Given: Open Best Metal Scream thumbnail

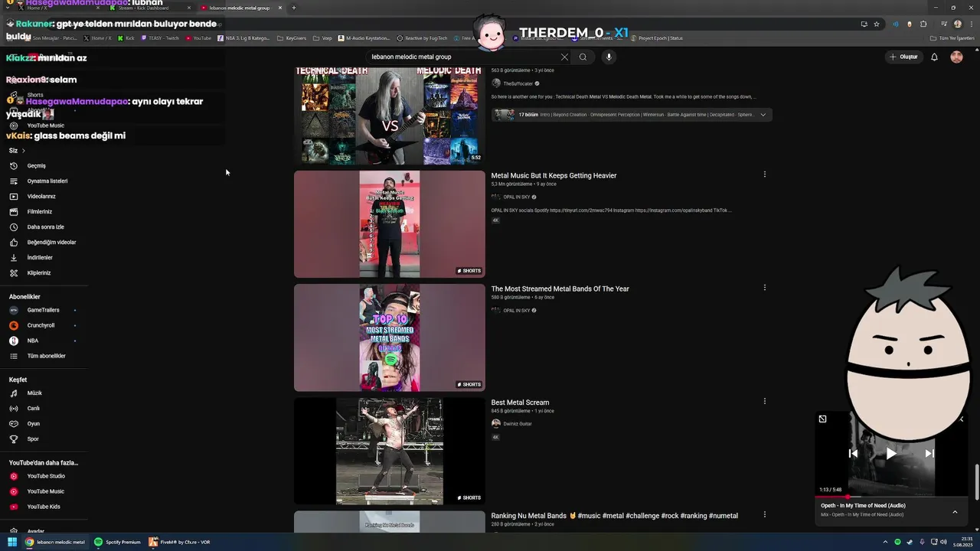Looking at the screenshot, I should [x=390, y=451].
